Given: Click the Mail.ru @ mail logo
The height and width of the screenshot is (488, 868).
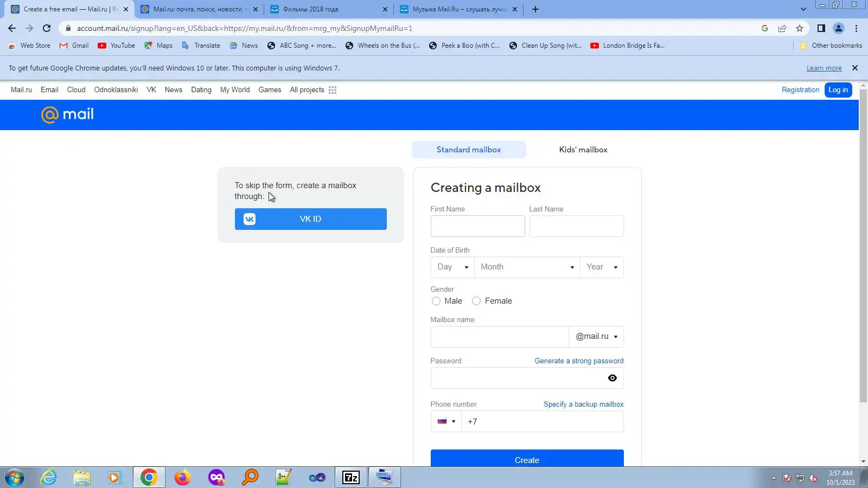Looking at the screenshot, I should pos(67,114).
